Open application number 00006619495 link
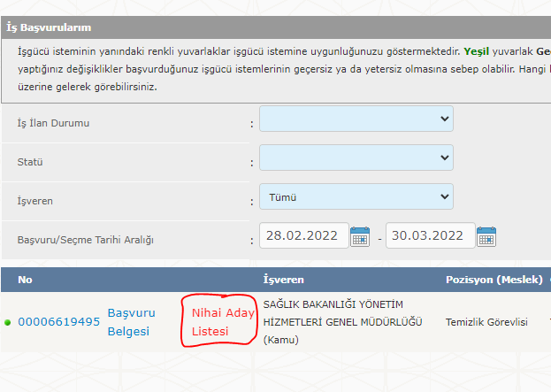Viewport: 551px width, 392px height. click(x=58, y=322)
